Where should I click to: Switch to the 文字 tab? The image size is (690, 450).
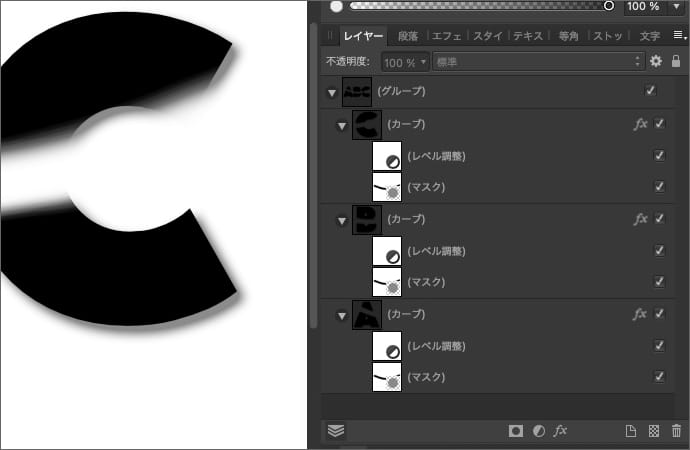click(649, 35)
